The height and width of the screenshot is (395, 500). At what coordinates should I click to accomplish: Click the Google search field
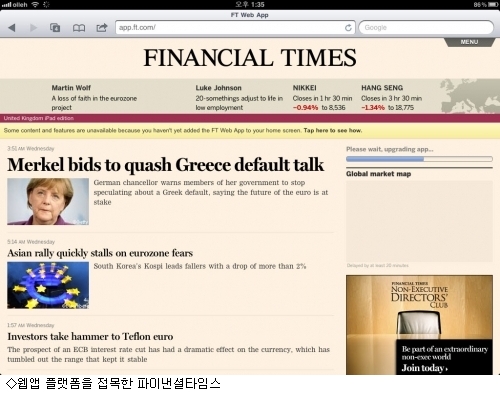(426, 28)
